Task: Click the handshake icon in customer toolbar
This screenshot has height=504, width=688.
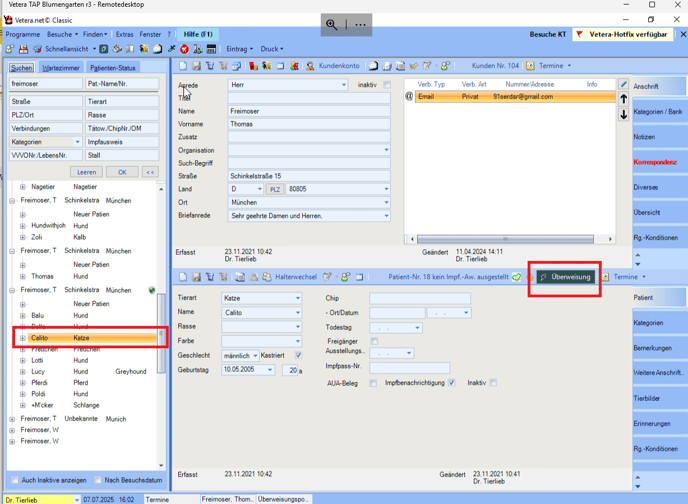Action: 413,66
